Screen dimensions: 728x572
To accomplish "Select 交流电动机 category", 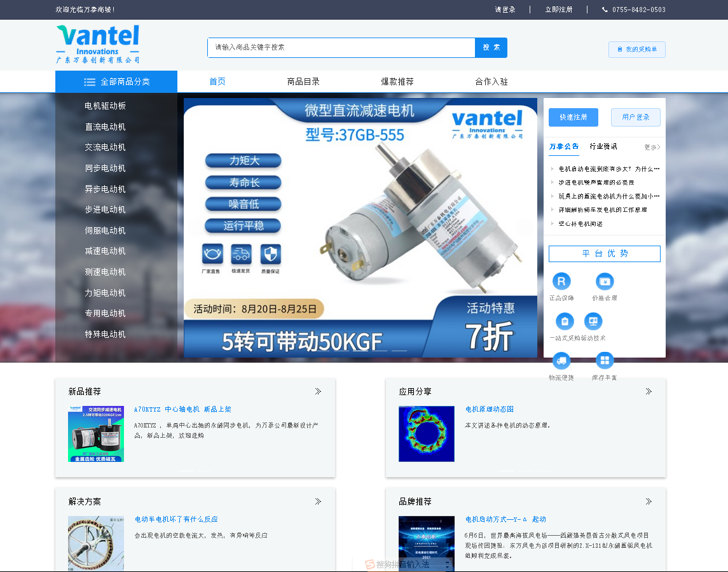I will 106,148.
